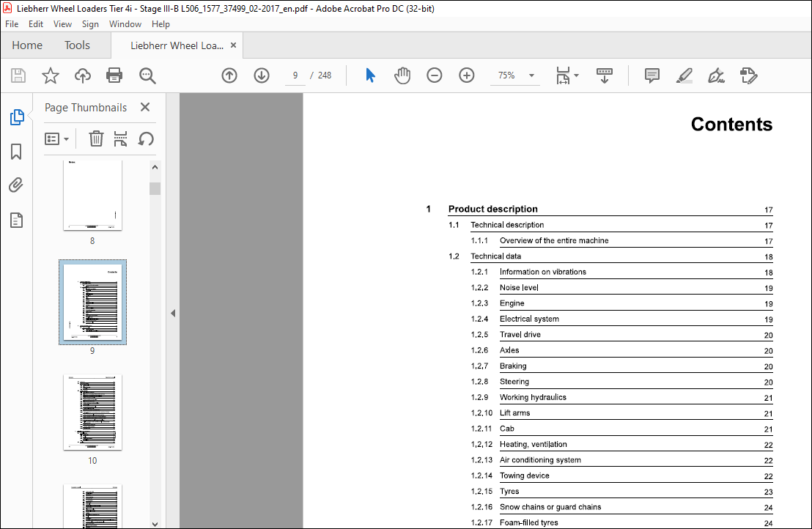Open the View menu
812x529 pixels.
tap(63, 23)
